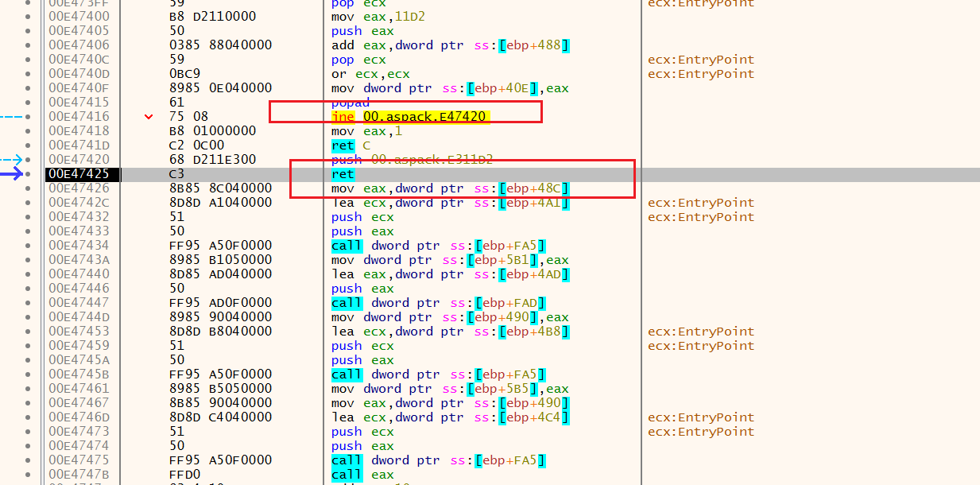Image resolution: width=980 pixels, height=485 pixels.
Task: Click the ecx:EntryPoint comment at 00E4742C
Action: tap(700, 203)
